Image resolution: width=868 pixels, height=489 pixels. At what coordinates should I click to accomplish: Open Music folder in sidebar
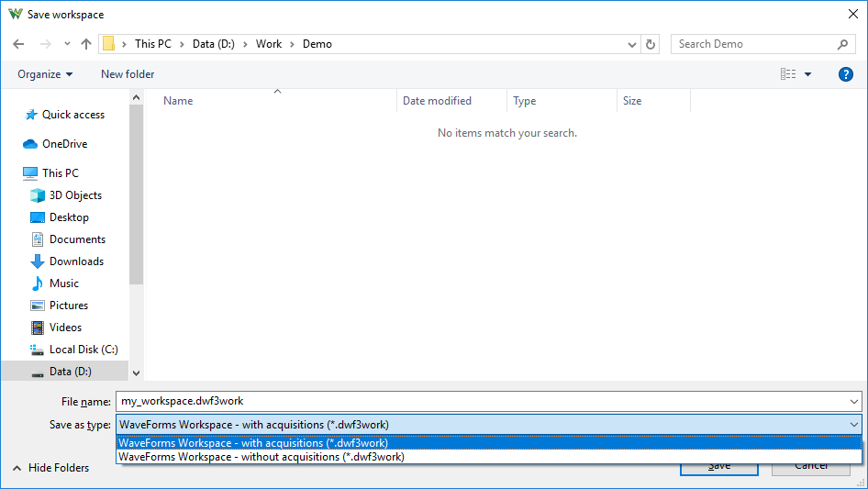click(64, 283)
